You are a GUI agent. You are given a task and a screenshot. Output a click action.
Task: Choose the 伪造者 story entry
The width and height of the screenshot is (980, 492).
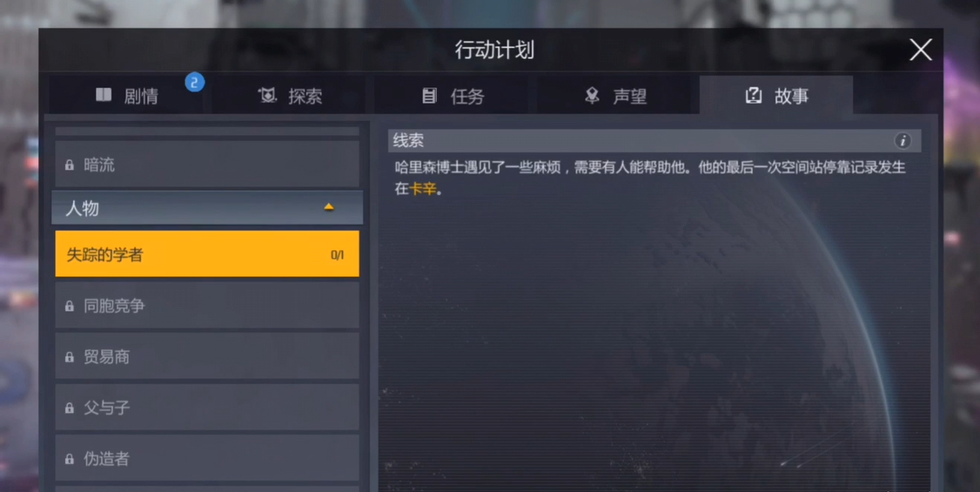(x=207, y=459)
